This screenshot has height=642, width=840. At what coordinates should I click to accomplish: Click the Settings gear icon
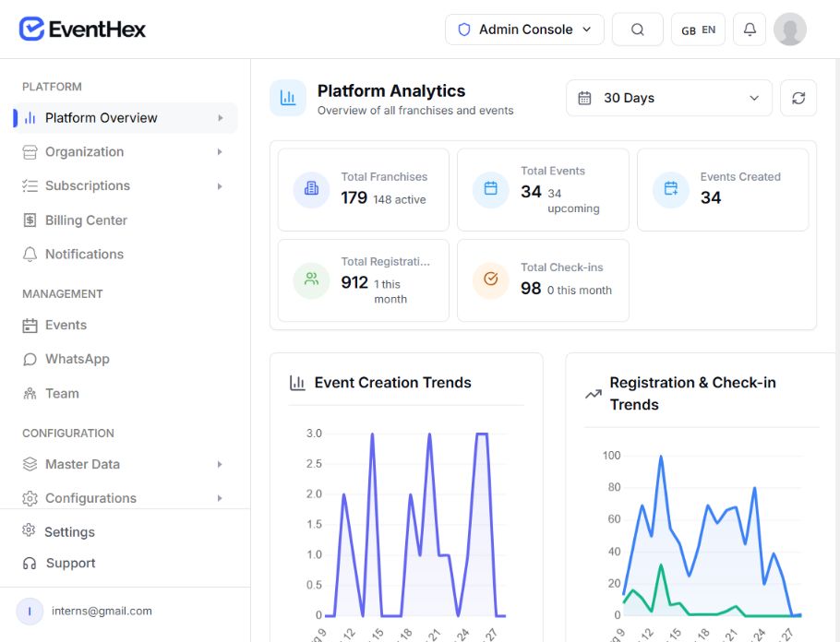tap(29, 530)
